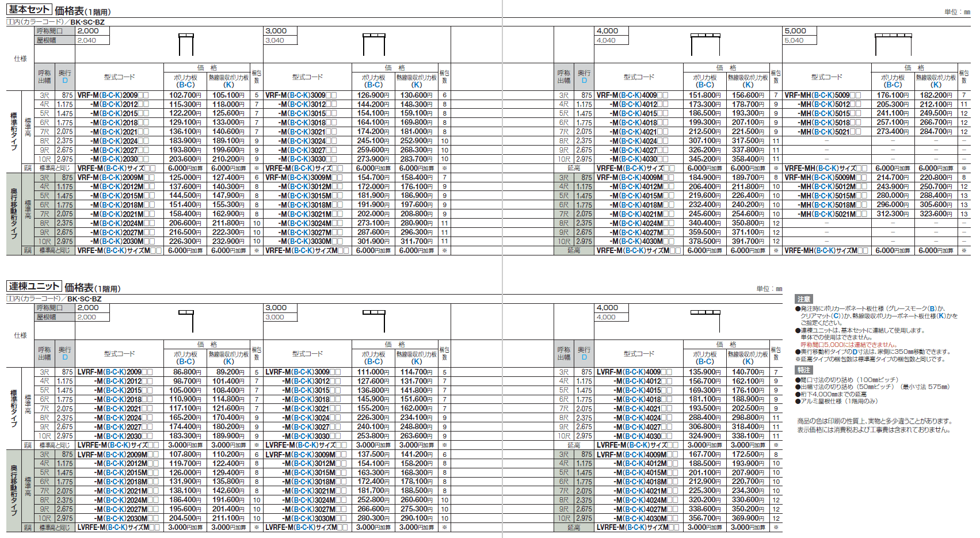980x538 pixels.
Task: Click the 5,000 width carport diagram in 基本セット
Action: 893,44
